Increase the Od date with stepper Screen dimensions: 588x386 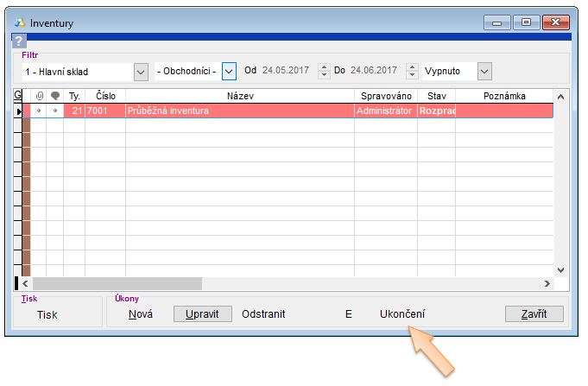(x=324, y=67)
